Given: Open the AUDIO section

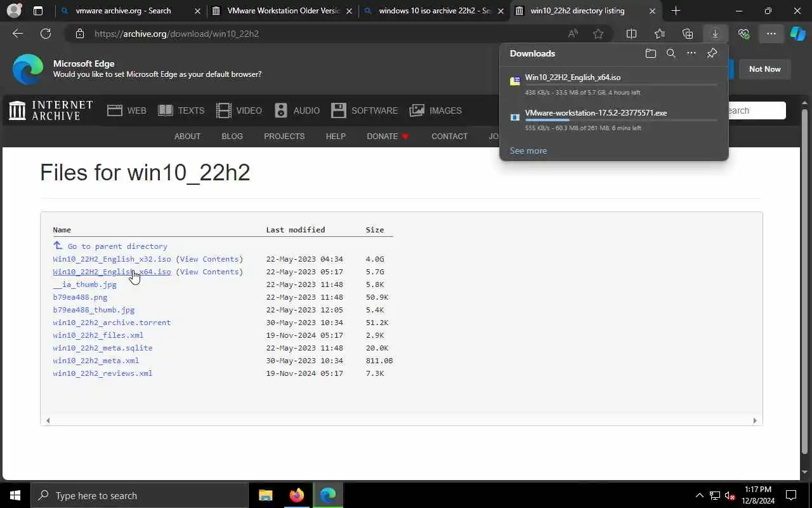Looking at the screenshot, I should (x=297, y=110).
